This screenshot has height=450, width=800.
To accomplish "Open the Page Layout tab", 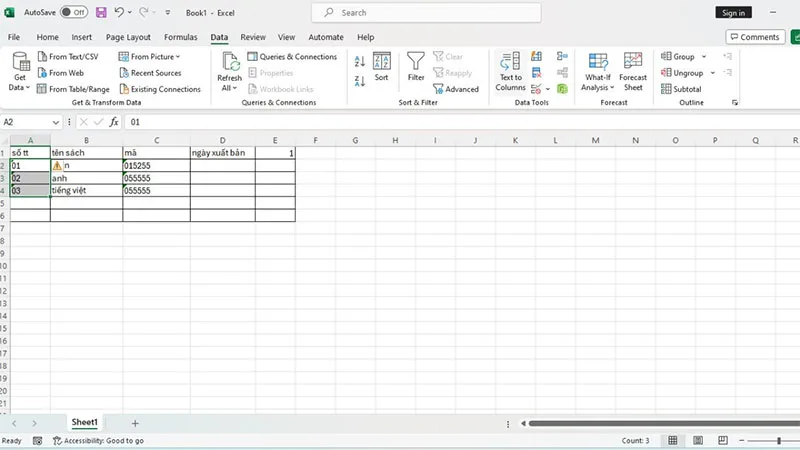I will tap(128, 37).
